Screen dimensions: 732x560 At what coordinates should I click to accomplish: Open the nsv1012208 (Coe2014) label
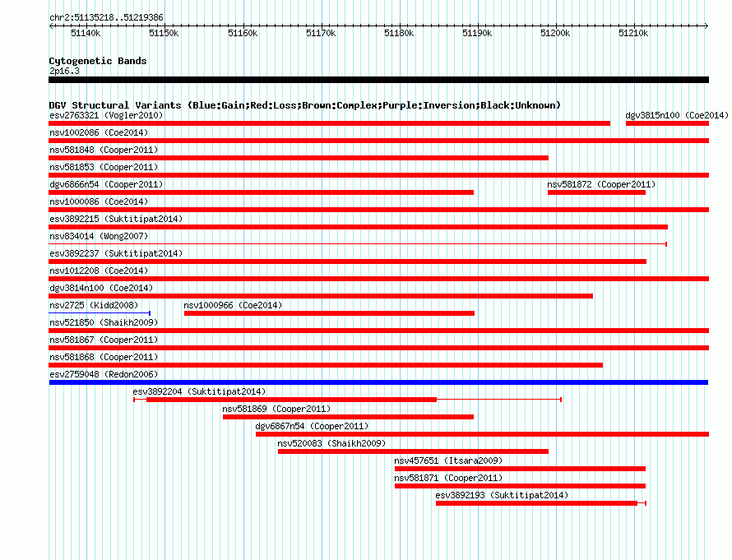[99, 271]
